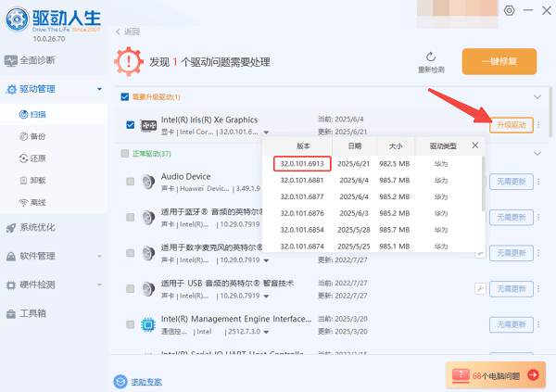Click the speaker icon of 适用于蓝牙 audio row
The image size is (556, 392).
point(148,218)
